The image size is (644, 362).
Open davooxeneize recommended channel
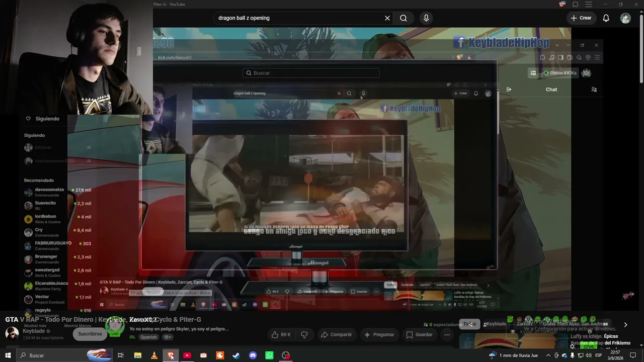(x=58, y=192)
